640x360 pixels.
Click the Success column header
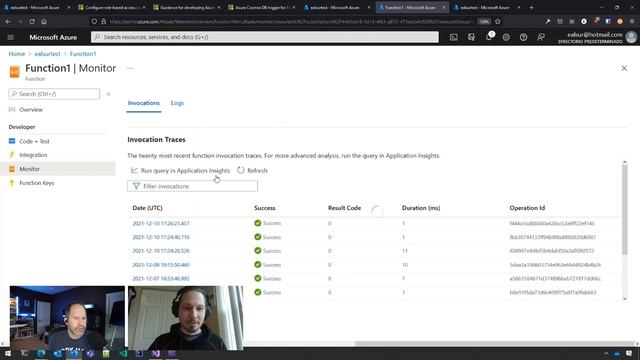click(x=264, y=208)
